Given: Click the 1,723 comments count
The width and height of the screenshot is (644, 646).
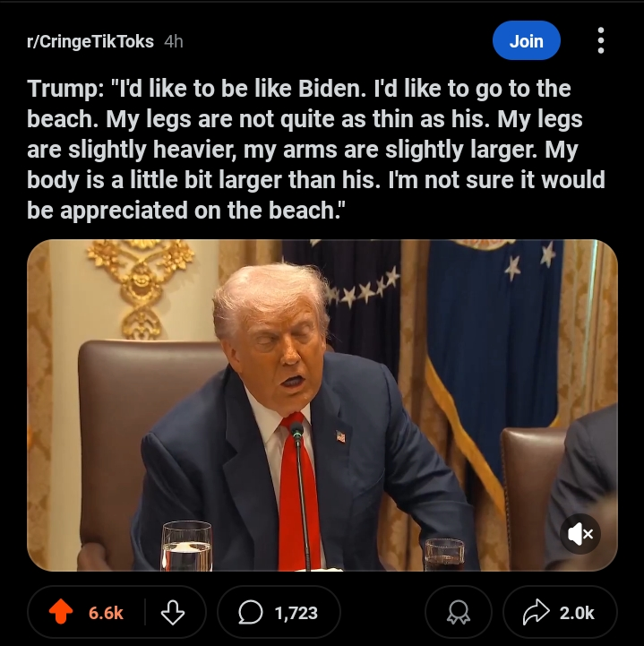Looking at the screenshot, I should 296,613.
